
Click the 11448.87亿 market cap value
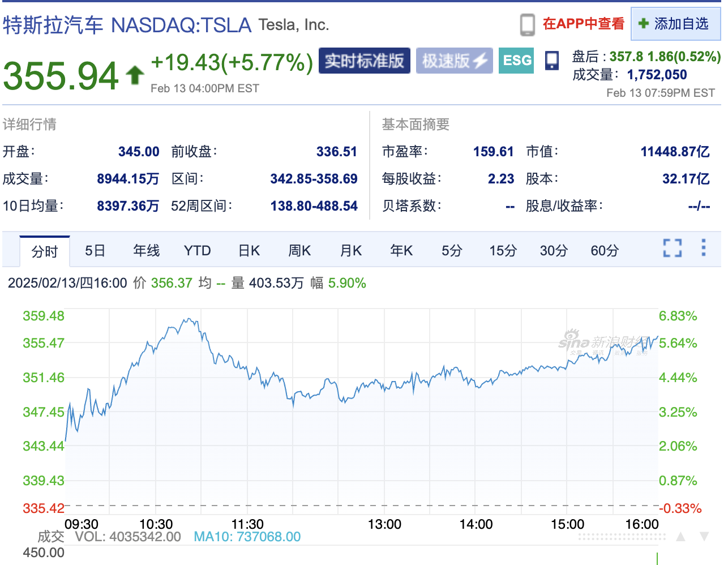[675, 152]
